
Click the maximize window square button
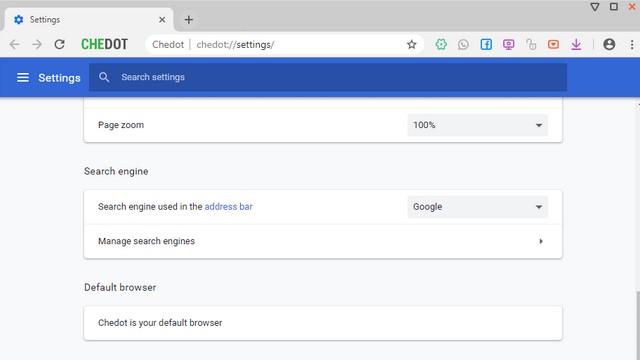[x=613, y=7]
